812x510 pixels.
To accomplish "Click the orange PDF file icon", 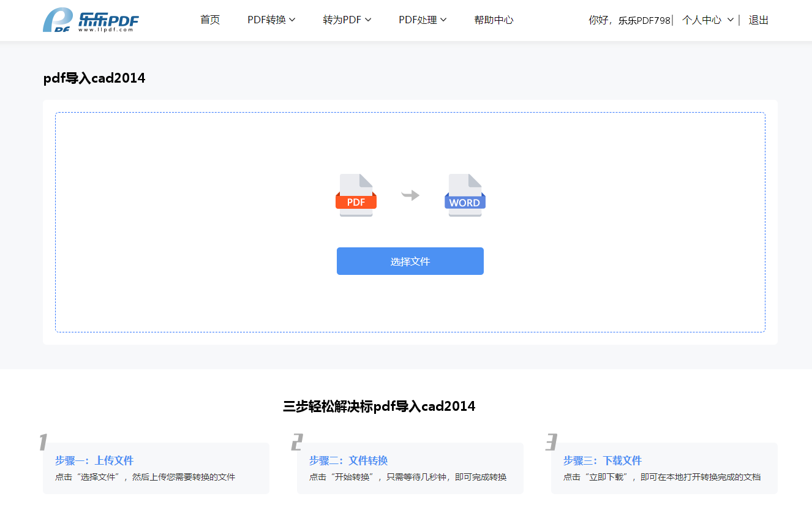I will coord(356,195).
